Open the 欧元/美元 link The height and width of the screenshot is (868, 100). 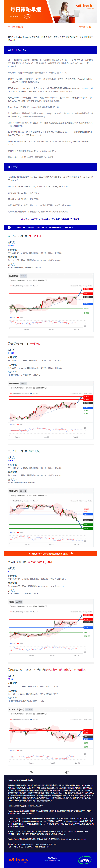[25, 219]
